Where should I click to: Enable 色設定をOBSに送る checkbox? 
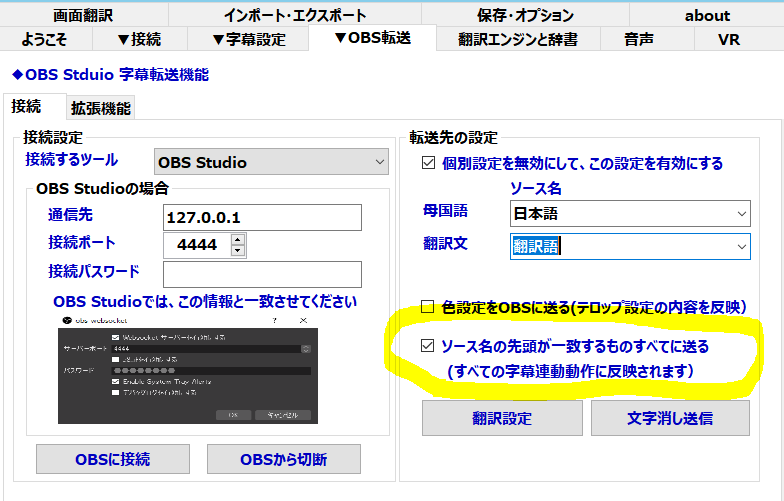point(428,306)
